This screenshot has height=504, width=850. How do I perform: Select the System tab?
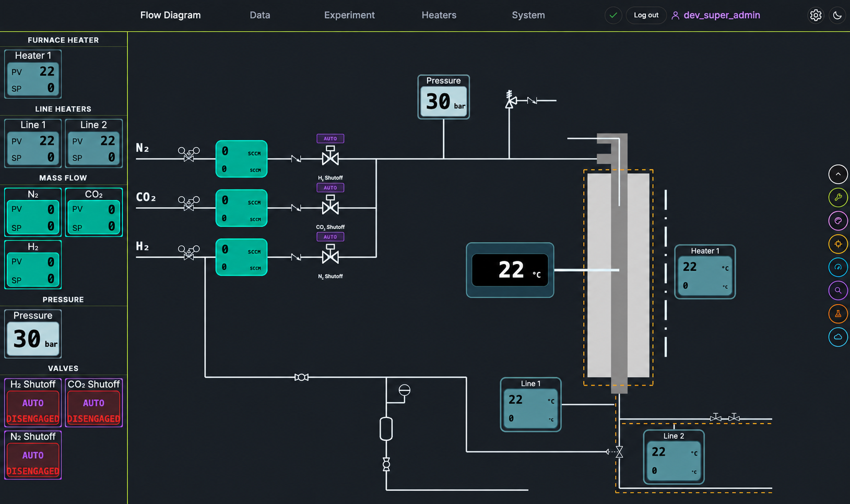click(528, 15)
